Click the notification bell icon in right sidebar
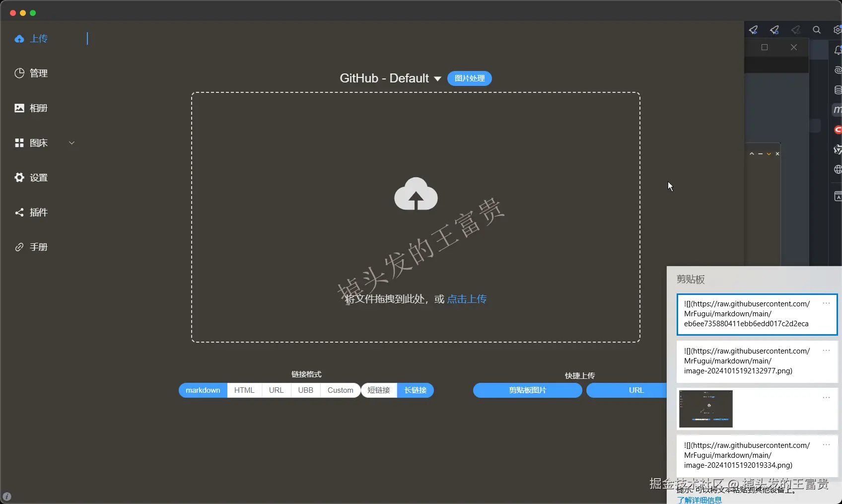 click(838, 51)
